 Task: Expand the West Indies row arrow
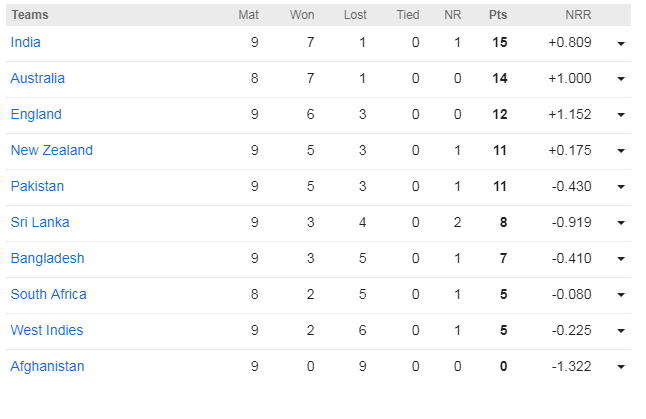621,331
